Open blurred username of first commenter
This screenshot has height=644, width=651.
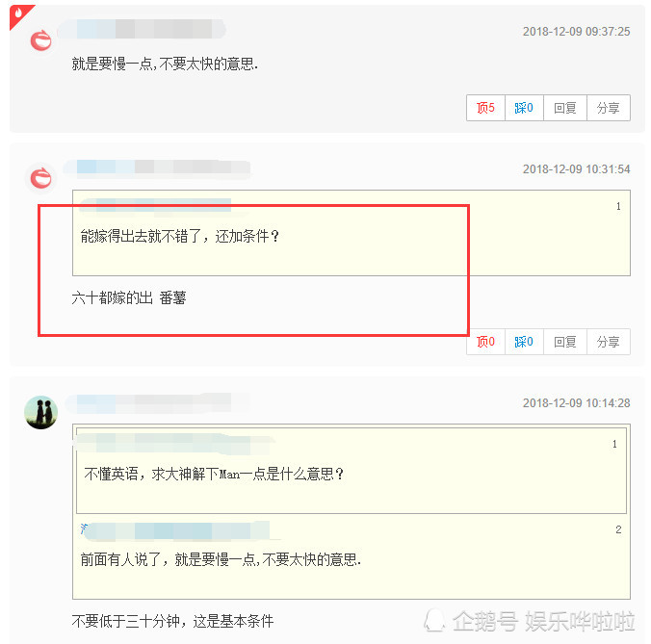[x=142, y=29]
